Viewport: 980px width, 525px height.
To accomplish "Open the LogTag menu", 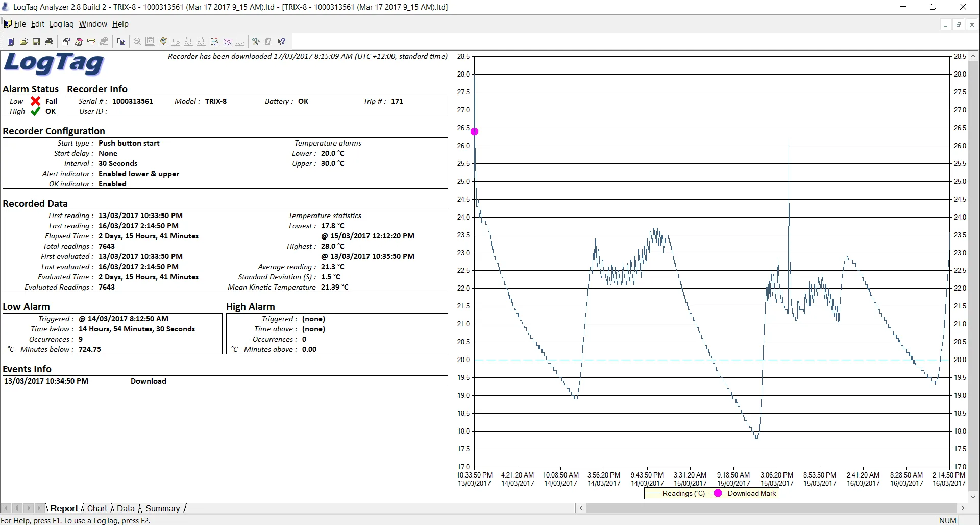I will pos(61,24).
